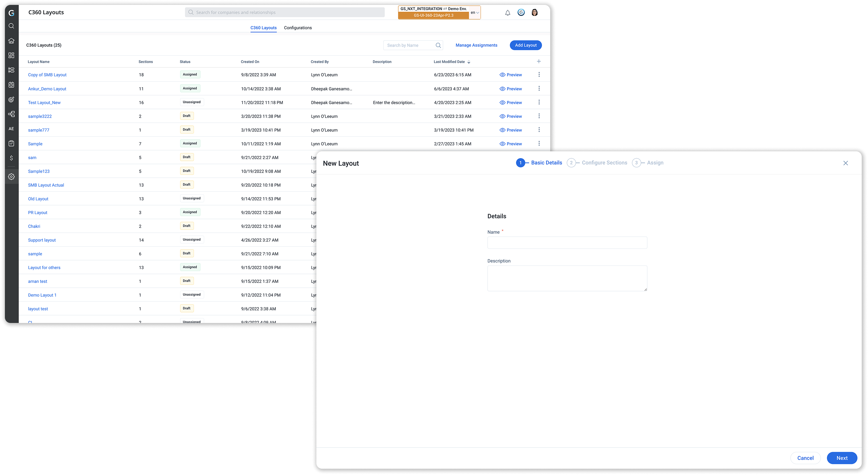868x475 pixels.
Task: Open the user profile avatar
Action: click(535, 12)
